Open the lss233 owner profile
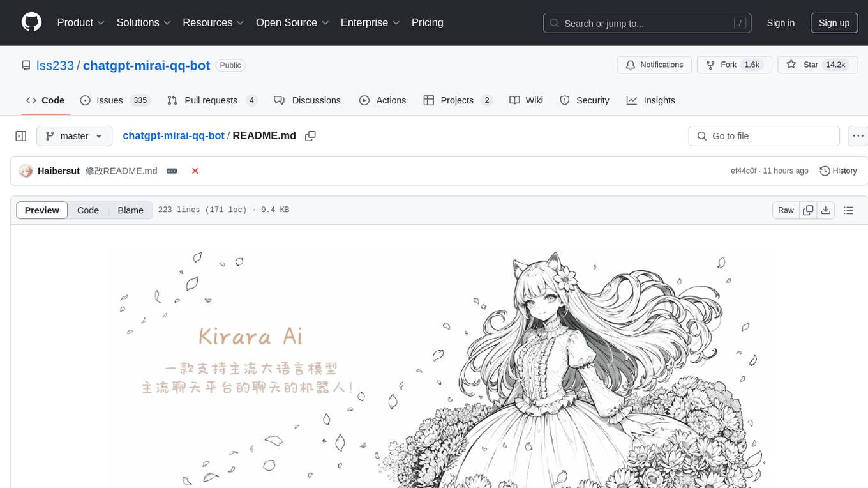 pyautogui.click(x=56, y=65)
